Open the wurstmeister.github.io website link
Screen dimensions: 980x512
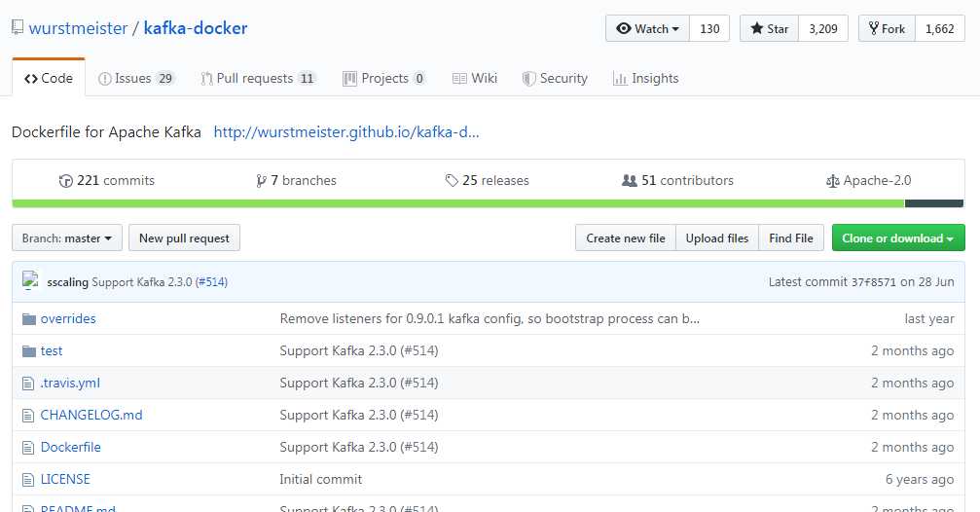346,132
